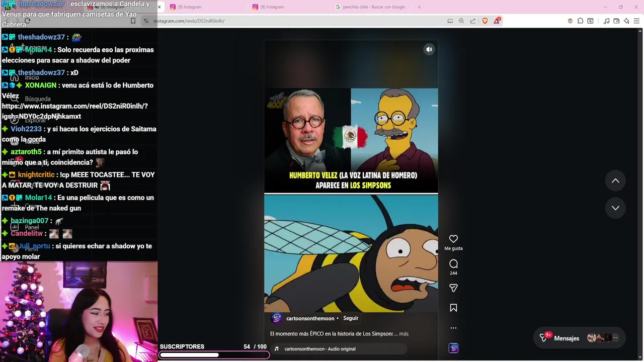This screenshot has height=362, width=644.
Task: Open the cartoonsonthemoon username link
Action: tap(310, 318)
